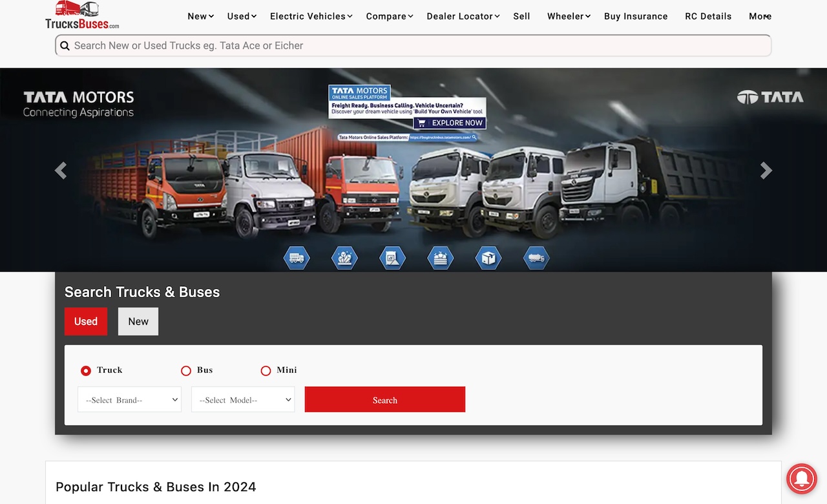
Task: Click the Search Trucks & Buses heading
Action: pyautogui.click(x=142, y=292)
